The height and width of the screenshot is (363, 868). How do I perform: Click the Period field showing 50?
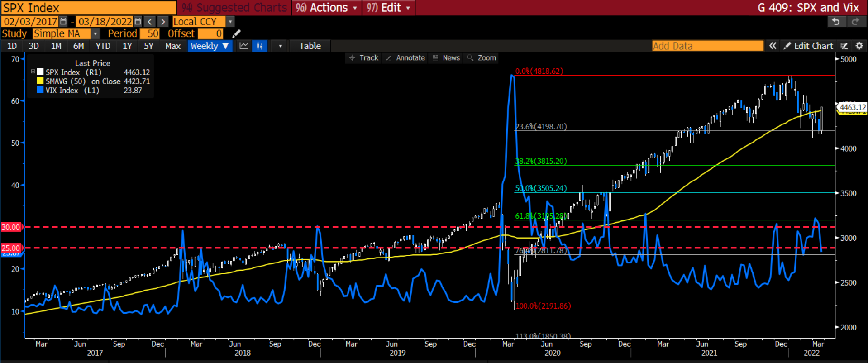click(150, 33)
